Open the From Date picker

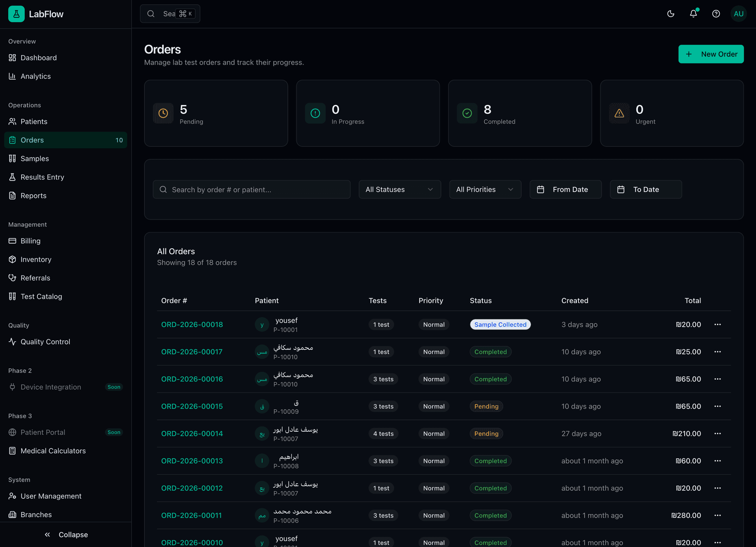pyautogui.click(x=565, y=189)
